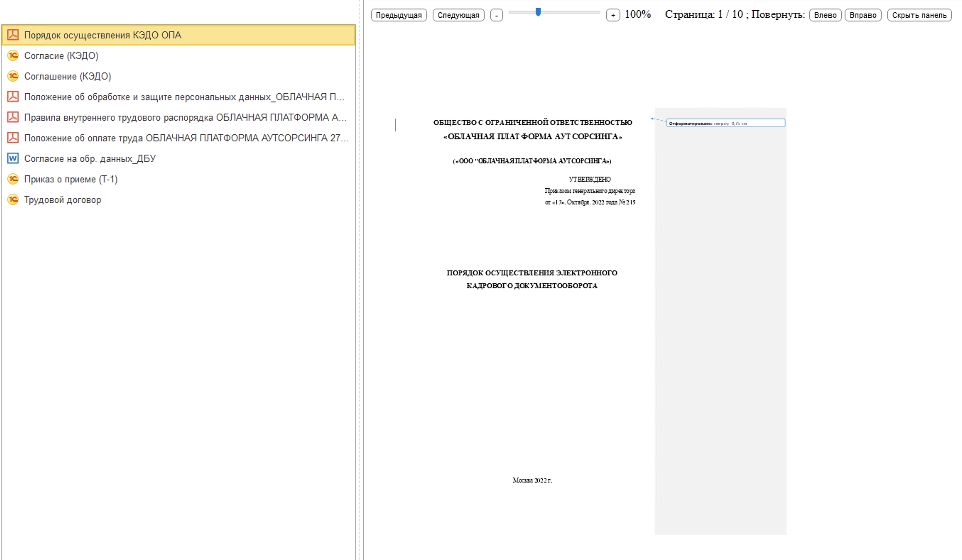The image size is (962, 560).
Task: Click PDF icon of Правила внутреннего трудового распорядка
Action: coord(13,117)
